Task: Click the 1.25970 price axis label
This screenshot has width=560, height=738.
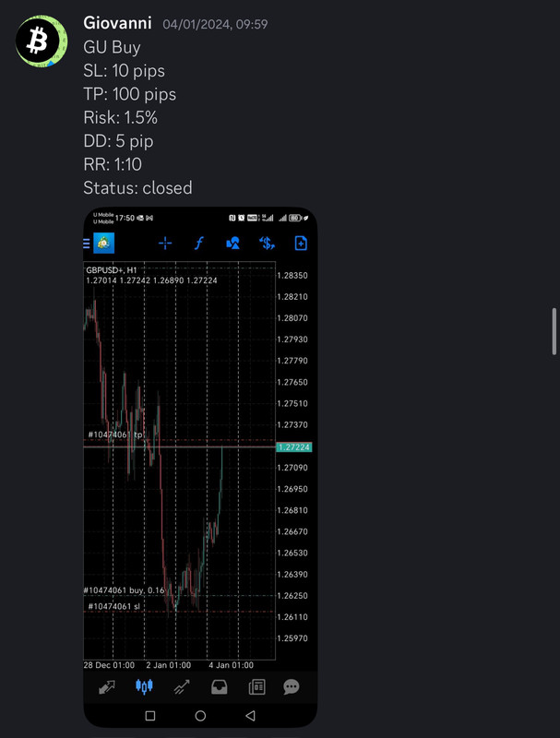Action: point(292,638)
